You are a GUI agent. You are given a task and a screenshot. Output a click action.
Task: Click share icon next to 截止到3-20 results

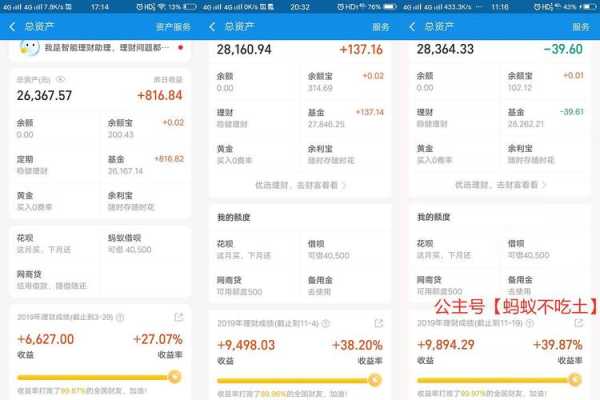point(178,317)
